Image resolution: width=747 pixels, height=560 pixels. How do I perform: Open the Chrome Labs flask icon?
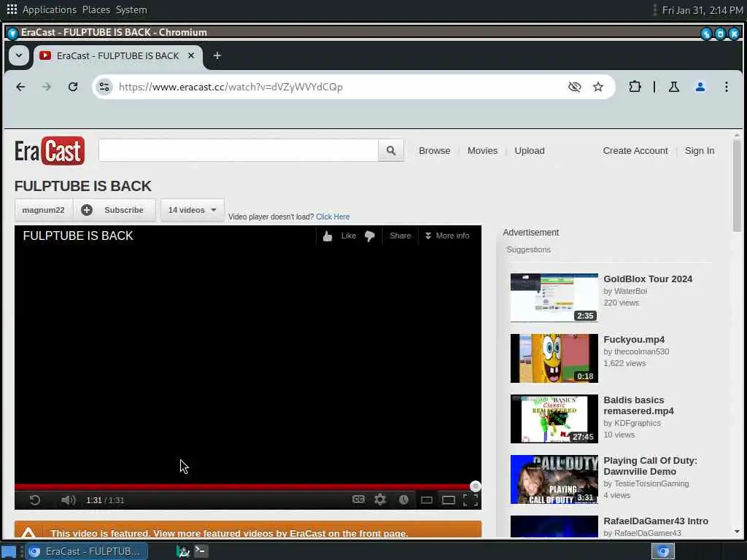673,87
